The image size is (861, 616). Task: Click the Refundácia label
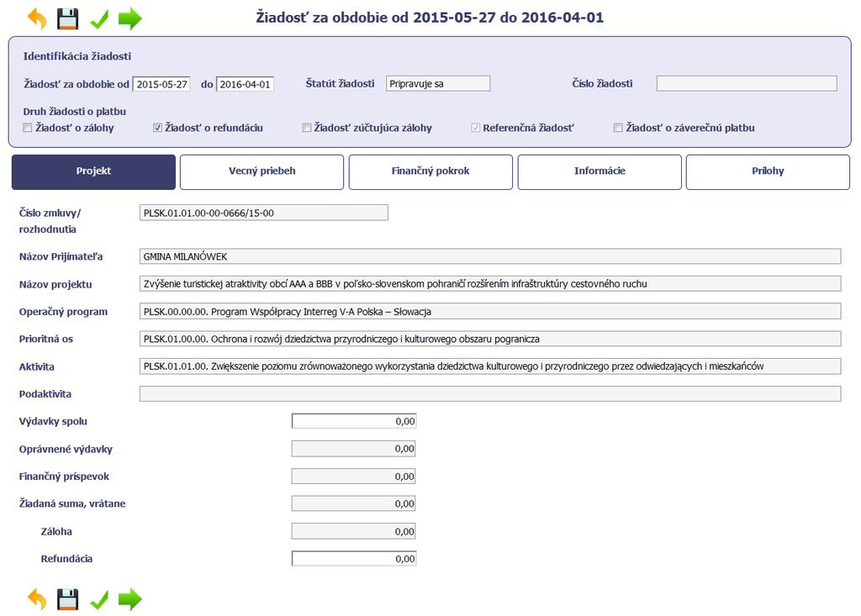(x=66, y=559)
